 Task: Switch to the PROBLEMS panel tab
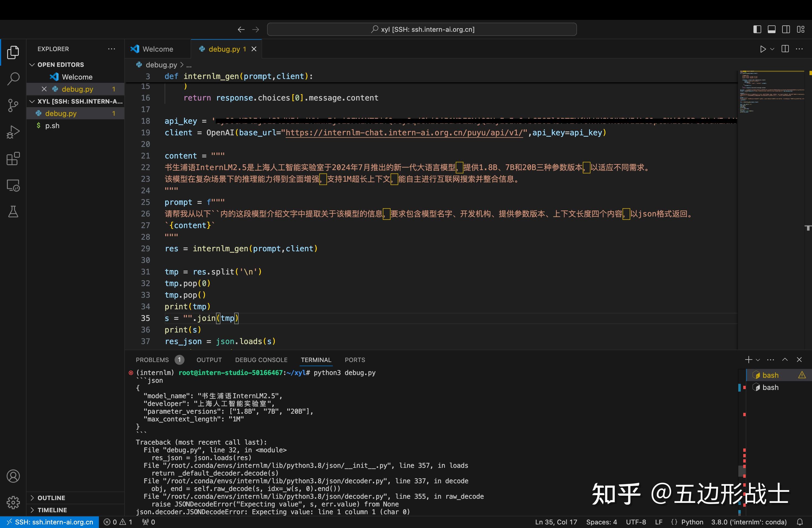click(x=152, y=360)
